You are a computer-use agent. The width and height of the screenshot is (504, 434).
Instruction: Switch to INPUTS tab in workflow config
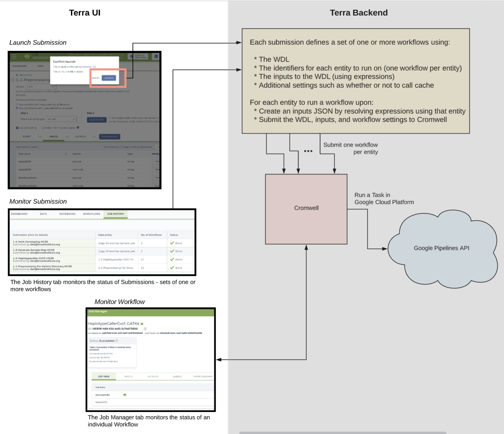[53, 137]
